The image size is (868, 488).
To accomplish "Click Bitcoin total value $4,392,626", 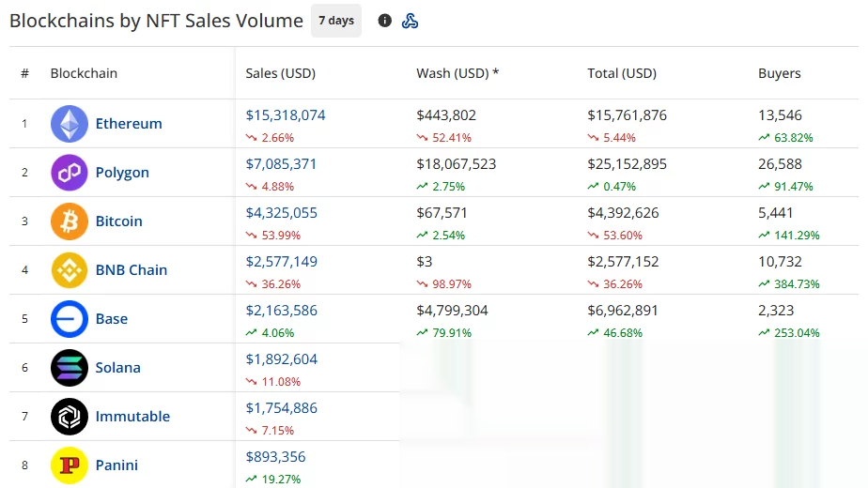I will pos(623,212).
